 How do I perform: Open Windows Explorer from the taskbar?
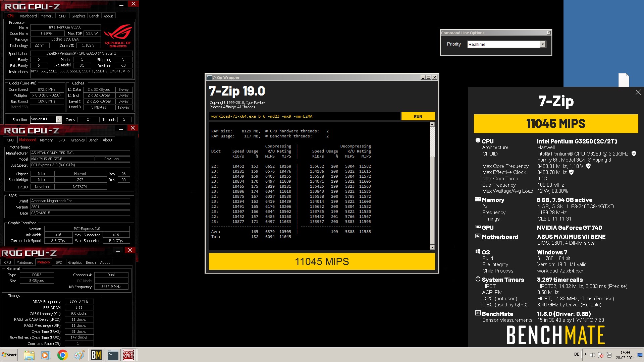click(29, 355)
